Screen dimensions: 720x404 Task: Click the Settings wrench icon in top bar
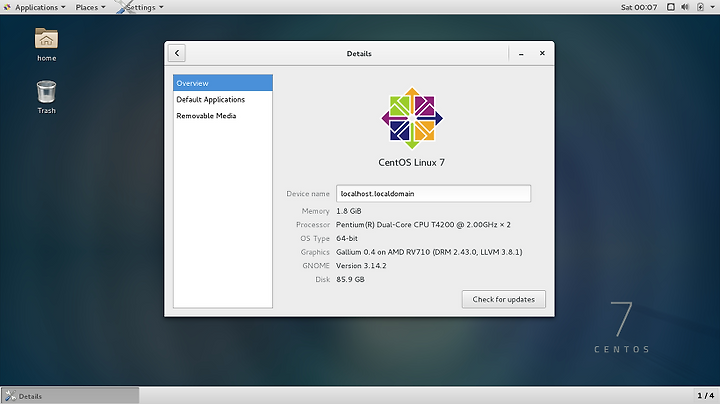[122, 7]
